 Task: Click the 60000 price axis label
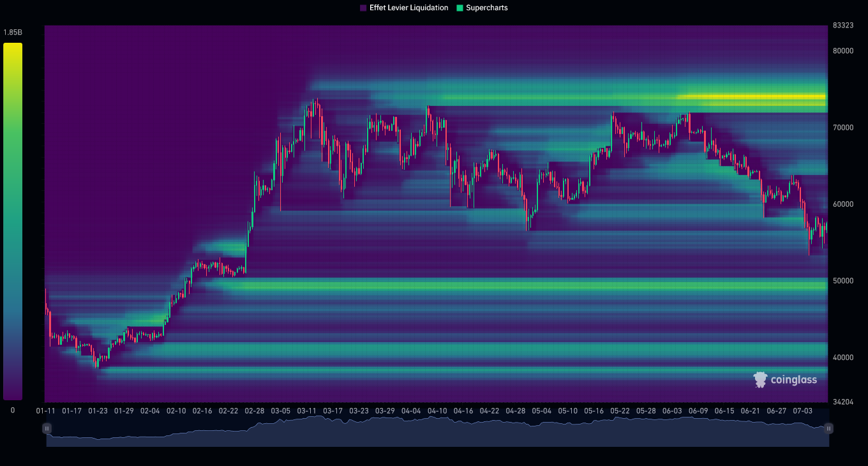tap(843, 204)
